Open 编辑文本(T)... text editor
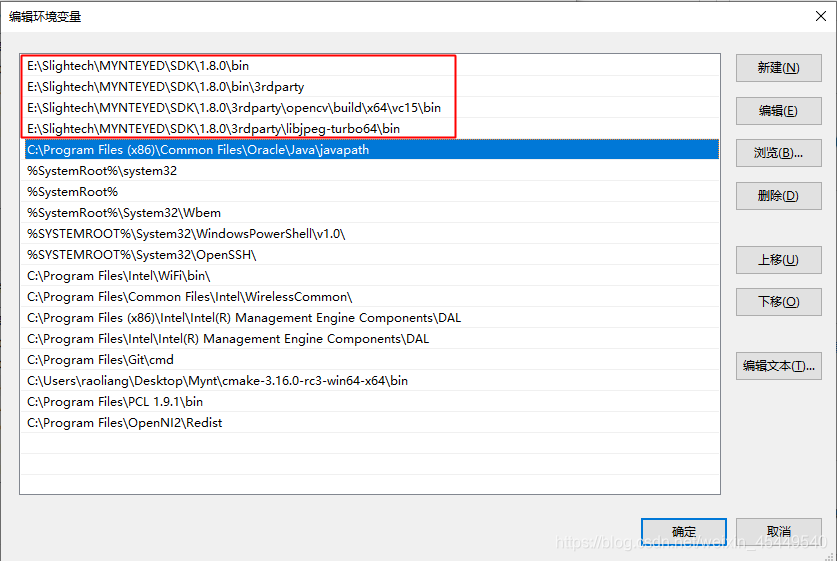The width and height of the screenshot is (837, 561). coord(778,366)
